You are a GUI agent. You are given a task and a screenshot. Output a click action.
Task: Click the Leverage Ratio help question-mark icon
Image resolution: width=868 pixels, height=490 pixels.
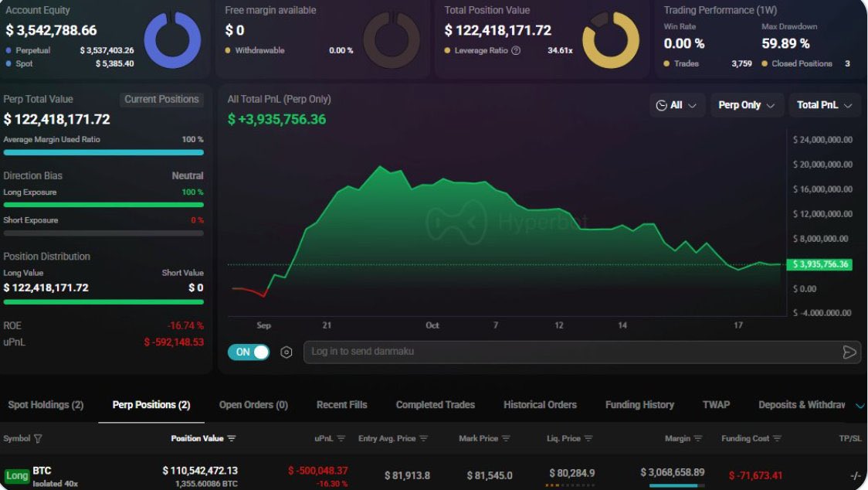click(516, 50)
